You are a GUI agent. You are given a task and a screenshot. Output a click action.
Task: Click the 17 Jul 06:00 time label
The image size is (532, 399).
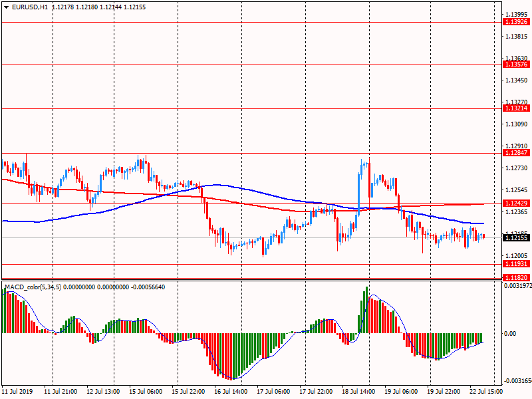click(x=273, y=392)
